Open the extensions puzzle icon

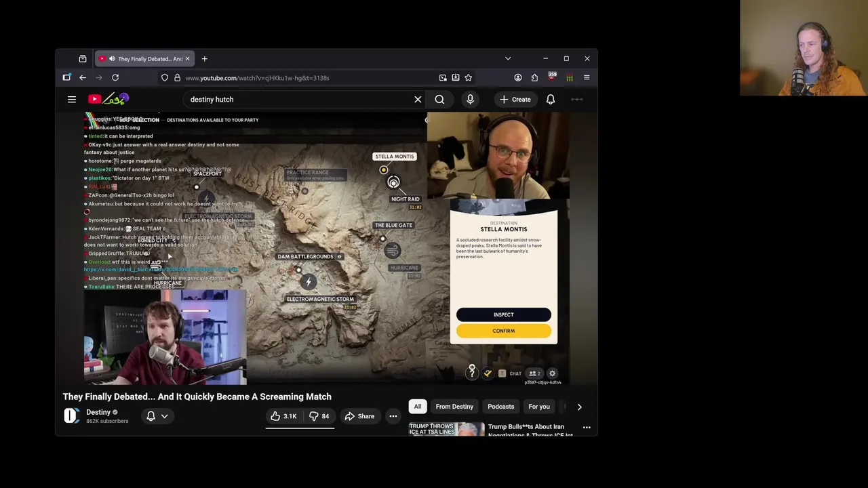pos(534,78)
